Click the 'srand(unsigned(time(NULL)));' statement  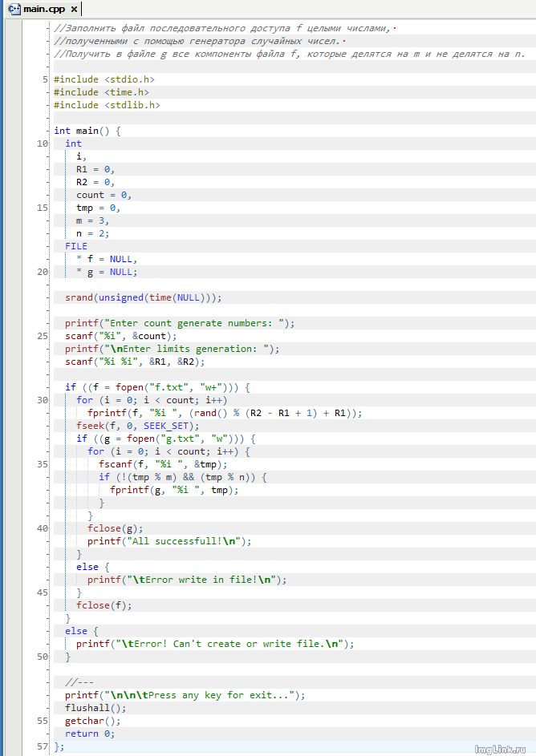coord(144,297)
